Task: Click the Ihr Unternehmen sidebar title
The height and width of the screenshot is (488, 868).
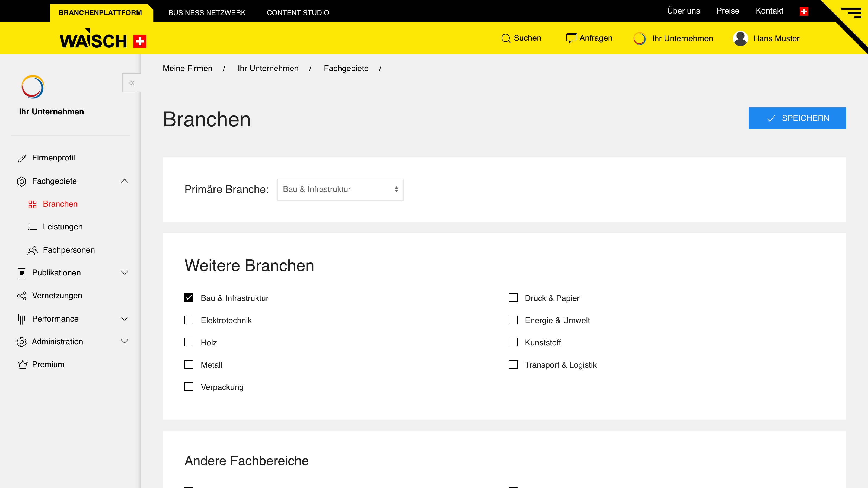Action: 51,112
